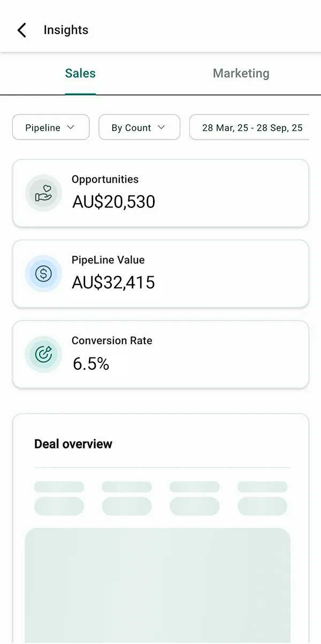Tap the back arrow icon
This screenshot has width=321, height=644.
pos(21,30)
